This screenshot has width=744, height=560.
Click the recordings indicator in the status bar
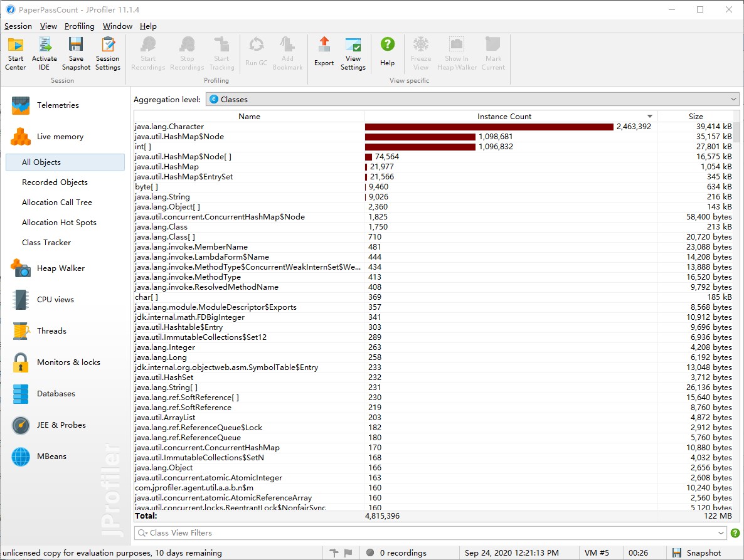pos(396,553)
